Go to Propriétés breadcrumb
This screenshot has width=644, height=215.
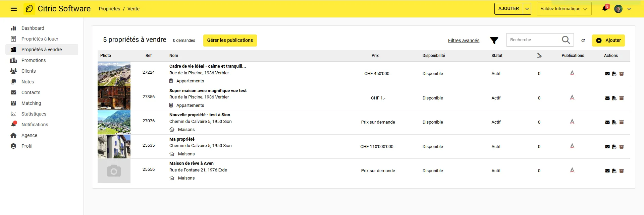pyautogui.click(x=109, y=9)
